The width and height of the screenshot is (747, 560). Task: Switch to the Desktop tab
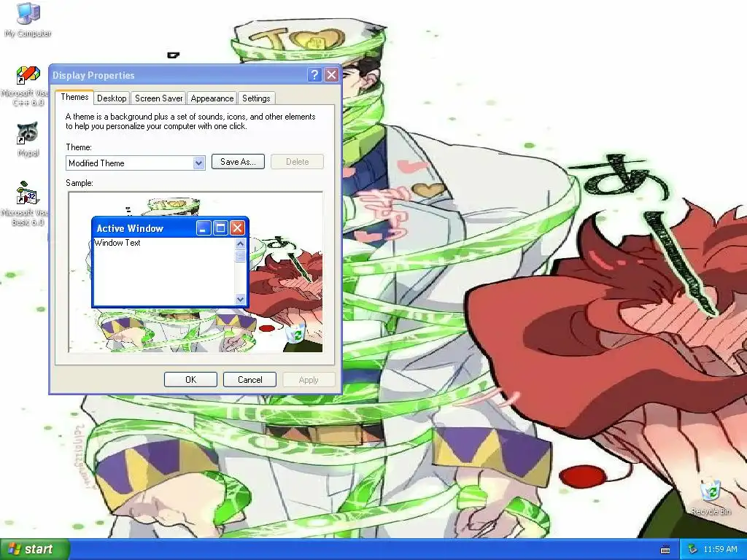(112, 98)
